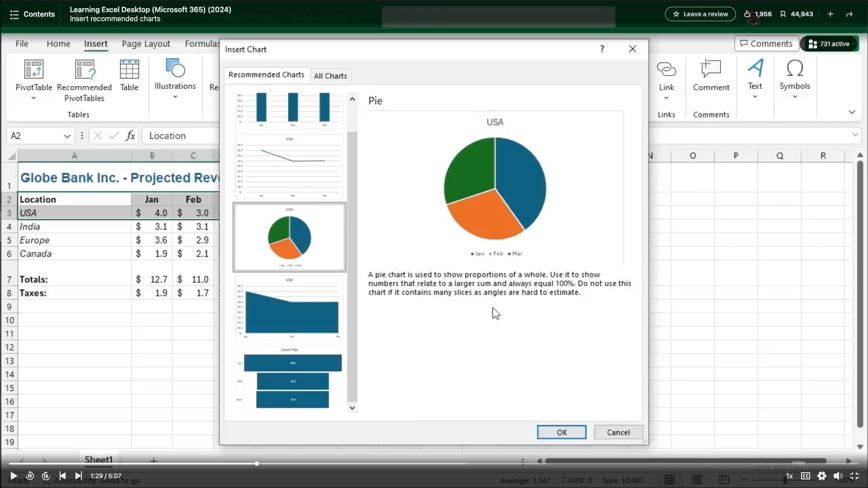The width and height of the screenshot is (868, 488).
Task: Select the line chart thumbnail
Action: point(289,166)
